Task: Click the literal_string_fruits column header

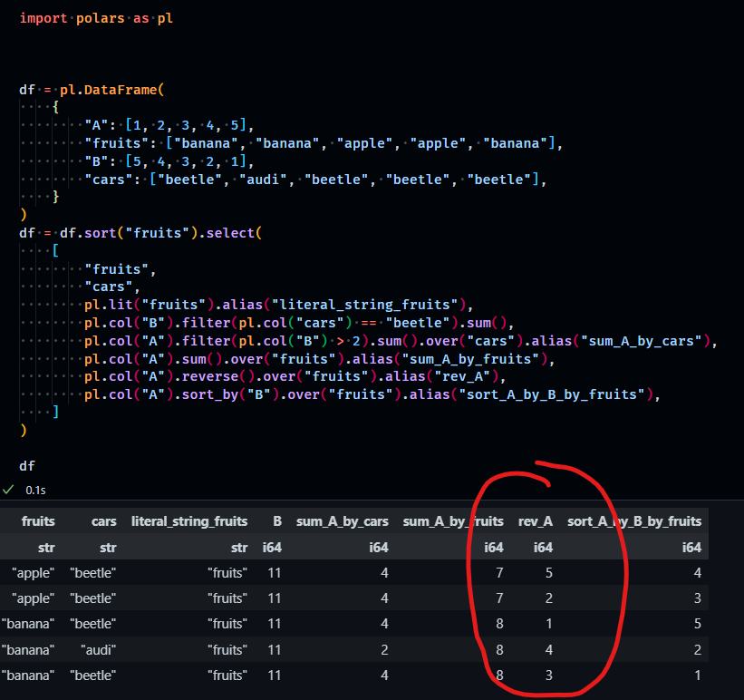Action: 188,521
